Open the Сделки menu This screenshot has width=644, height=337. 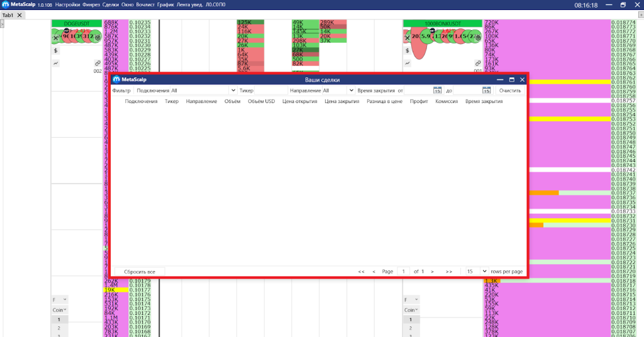111,5
